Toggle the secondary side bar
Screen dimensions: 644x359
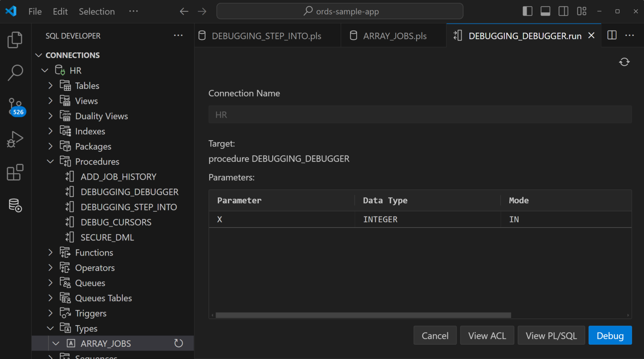click(x=563, y=11)
